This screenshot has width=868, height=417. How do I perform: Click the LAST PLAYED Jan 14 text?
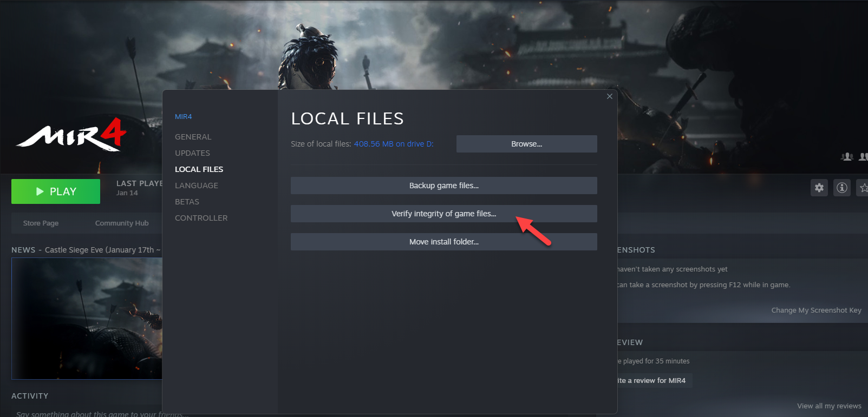click(139, 188)
